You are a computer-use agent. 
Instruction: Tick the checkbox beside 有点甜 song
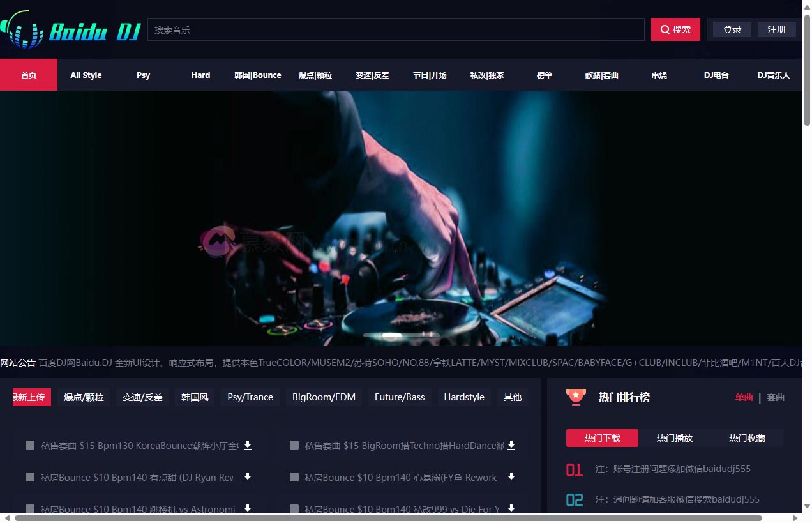(29, 477)
